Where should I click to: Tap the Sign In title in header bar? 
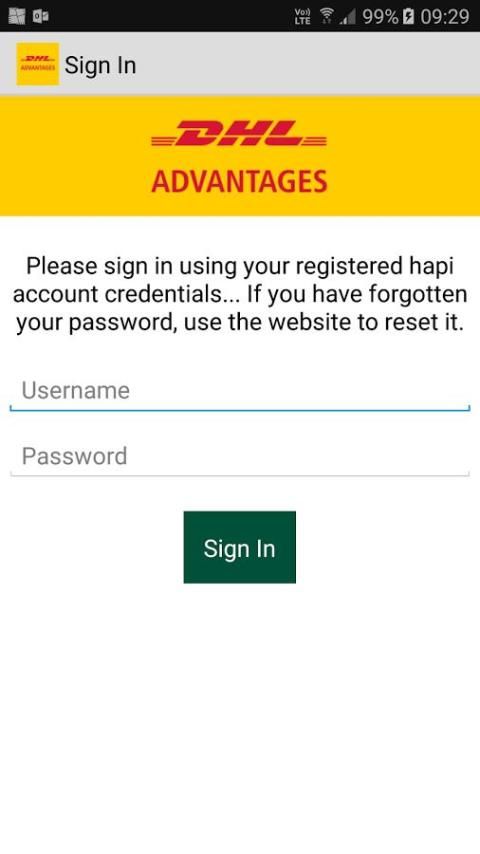click(100, 65)
